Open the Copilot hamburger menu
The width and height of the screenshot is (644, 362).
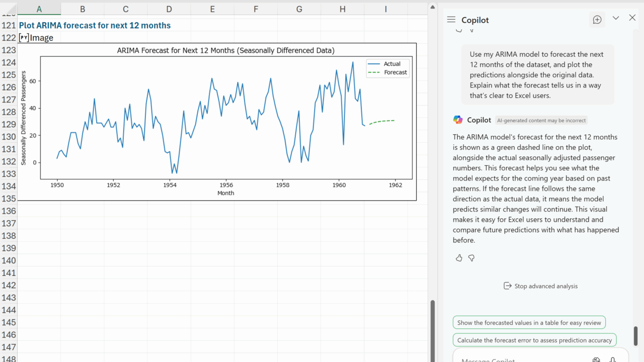click(x=451, y=20)
